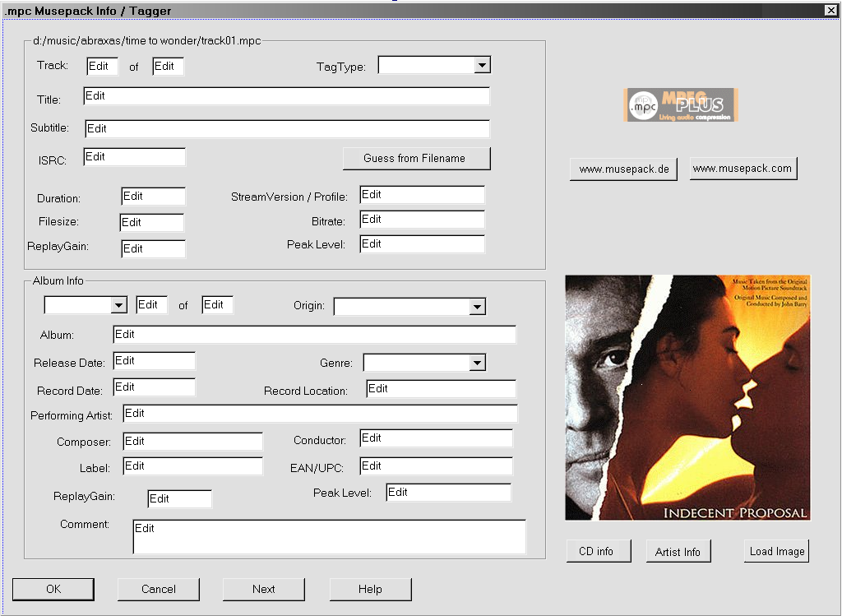842x616 pixels.
Task: Confirm with the OK button
Action: tap(53, 589)
